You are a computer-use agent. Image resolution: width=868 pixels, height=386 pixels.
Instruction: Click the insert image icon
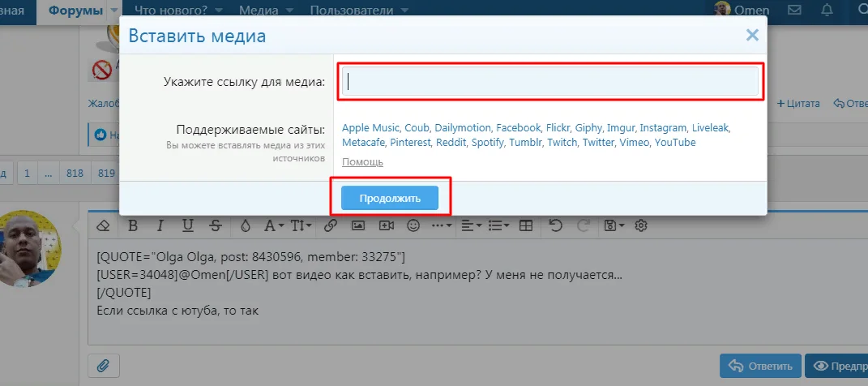tap(358, 226)
